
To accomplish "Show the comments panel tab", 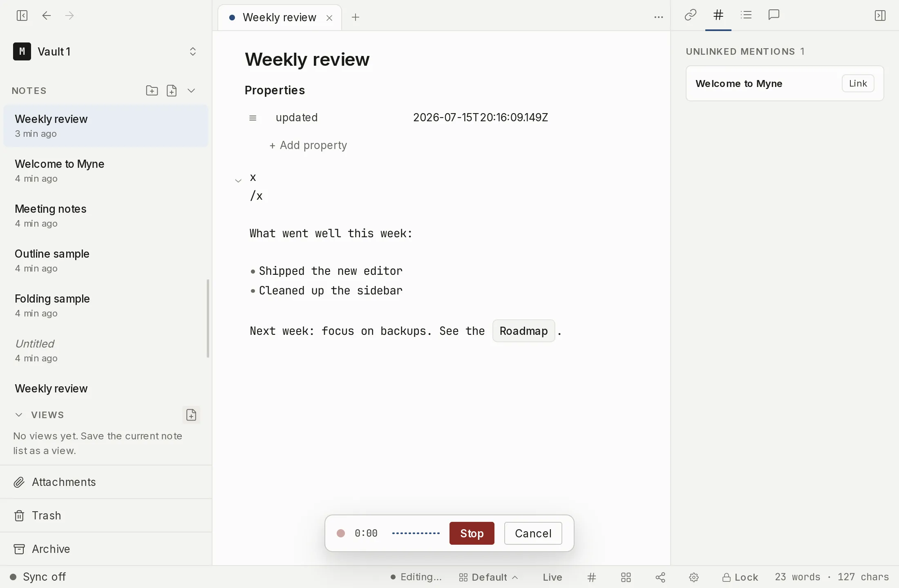I will pyautogui.click(x=774, y=15).
